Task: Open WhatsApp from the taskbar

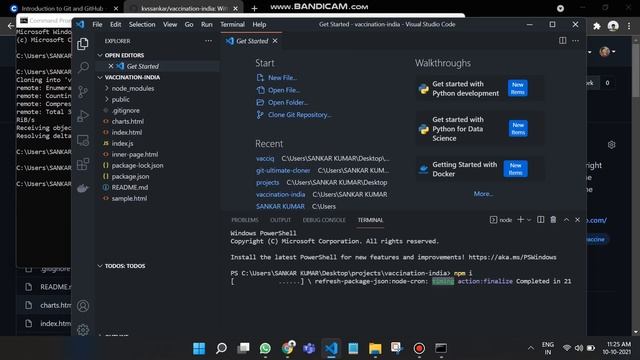Action: [265, 348]
